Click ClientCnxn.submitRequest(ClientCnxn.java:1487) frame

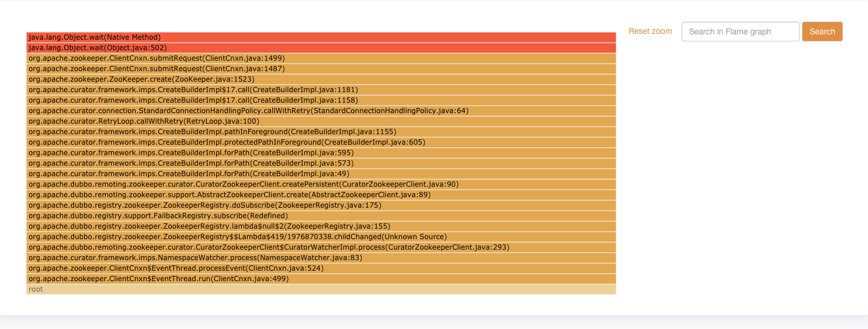pos(321,69)
